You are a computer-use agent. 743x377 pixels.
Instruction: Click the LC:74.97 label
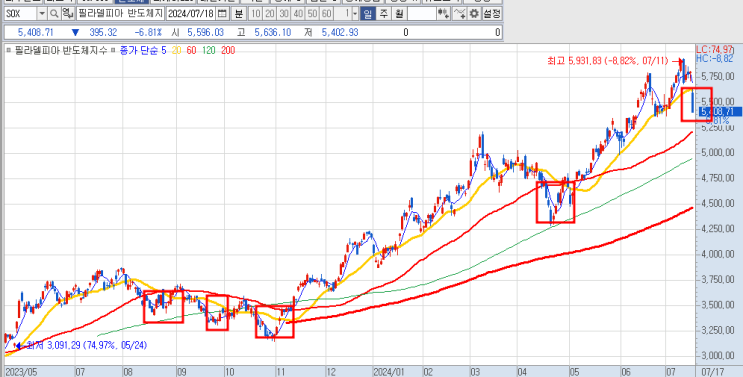[714, 49]
